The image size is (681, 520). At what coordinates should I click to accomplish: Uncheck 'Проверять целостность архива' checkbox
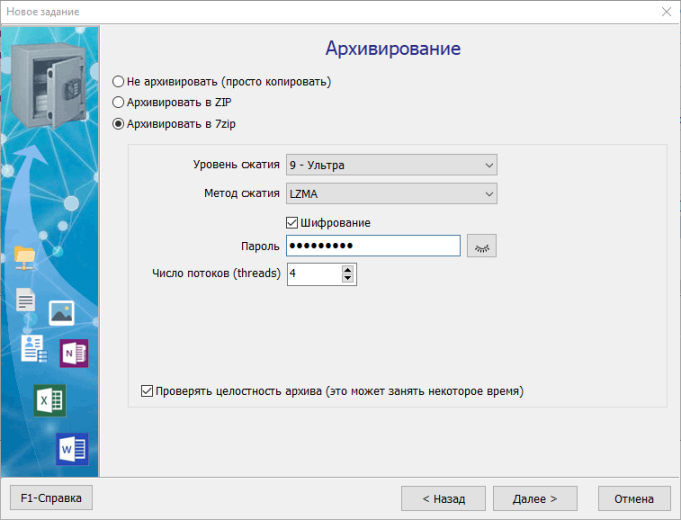coord(148,391)
